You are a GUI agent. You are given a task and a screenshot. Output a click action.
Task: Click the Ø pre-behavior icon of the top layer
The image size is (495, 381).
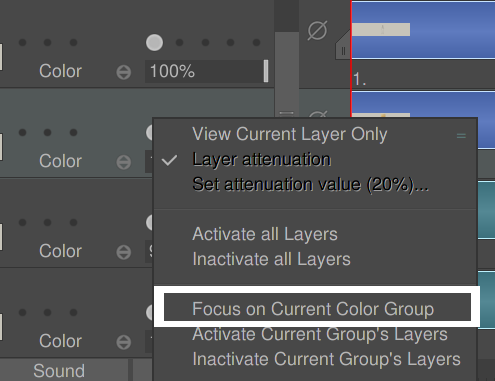(x=317, y=30)
